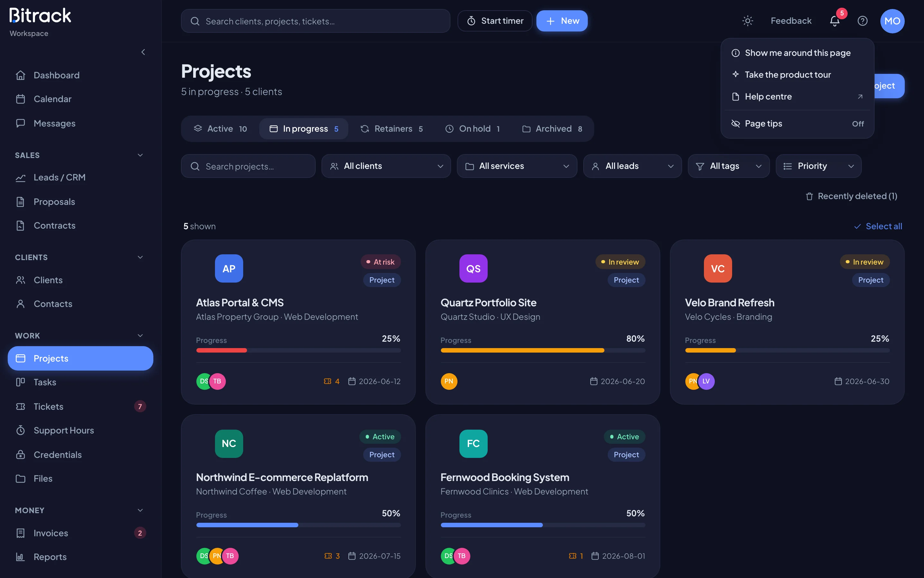Viewport: 924px width, 578px height.
Task: Click the Start timer button
Action: tap(495, 21)
